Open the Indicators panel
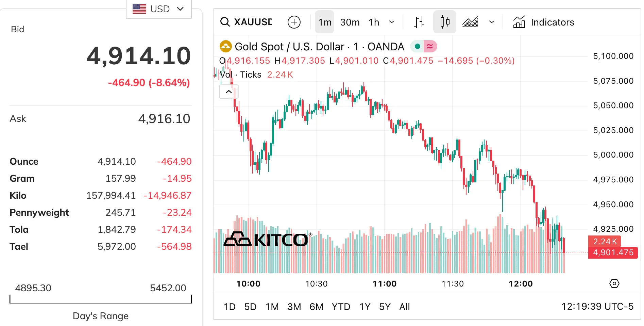Image resolution: width=644 pixels, height=326 pixels. [544, 22]
